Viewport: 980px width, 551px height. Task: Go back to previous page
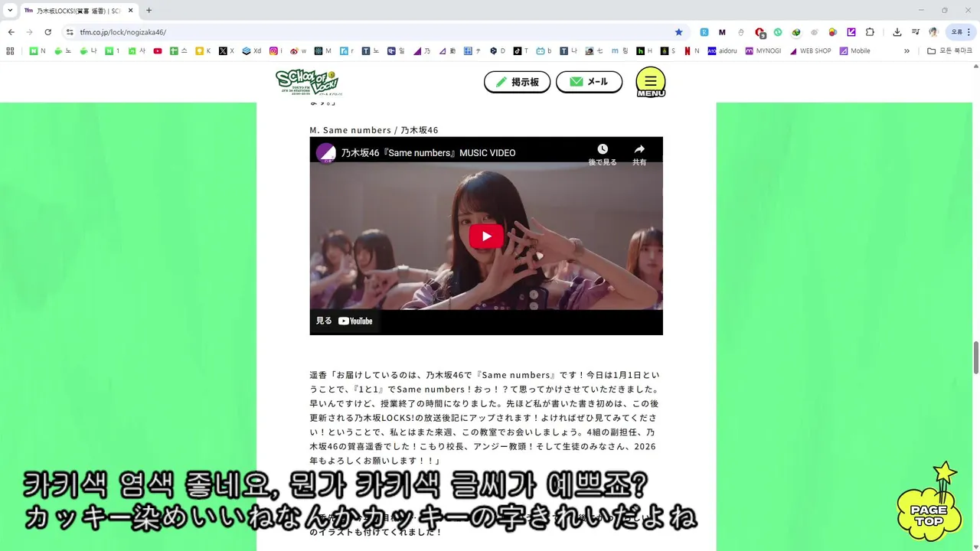pyautogui.click(x=11, y=32)
